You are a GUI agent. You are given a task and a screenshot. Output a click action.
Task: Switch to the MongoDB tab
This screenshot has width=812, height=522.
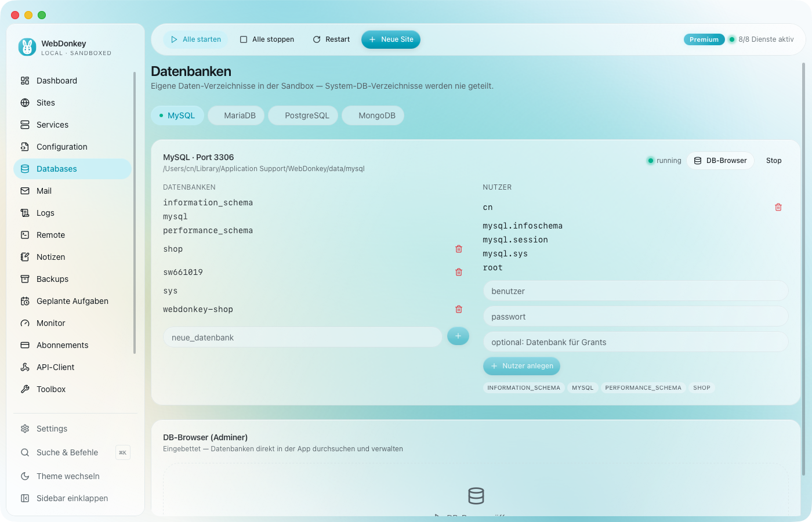click(373, 115)
